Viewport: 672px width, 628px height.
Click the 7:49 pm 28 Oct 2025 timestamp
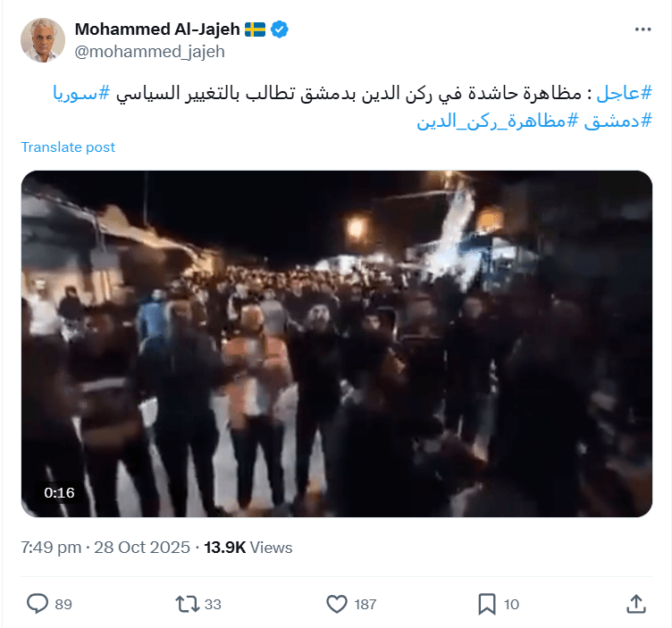point(105,548)
